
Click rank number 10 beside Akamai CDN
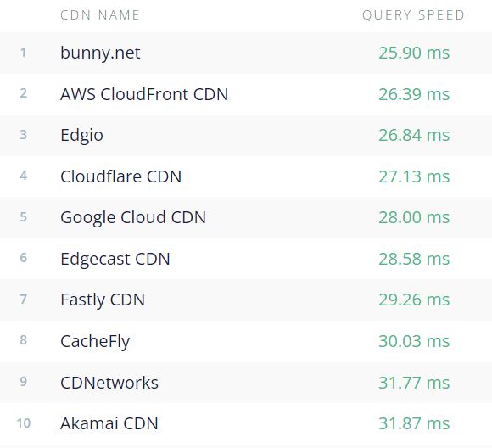pos(24,423)
